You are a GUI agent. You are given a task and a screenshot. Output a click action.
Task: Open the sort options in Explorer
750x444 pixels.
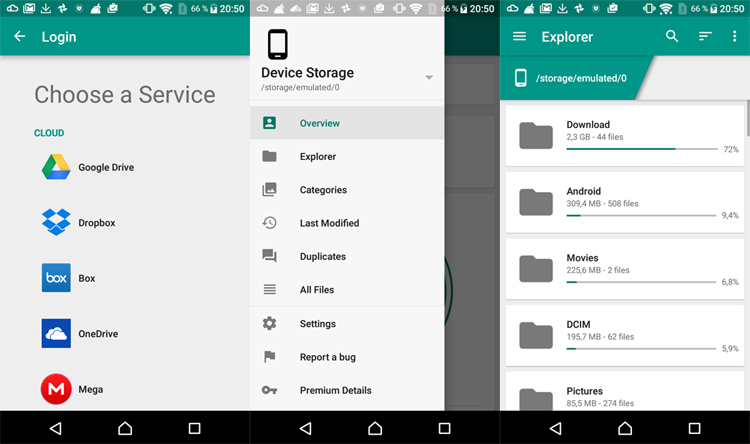click(705, 36)
